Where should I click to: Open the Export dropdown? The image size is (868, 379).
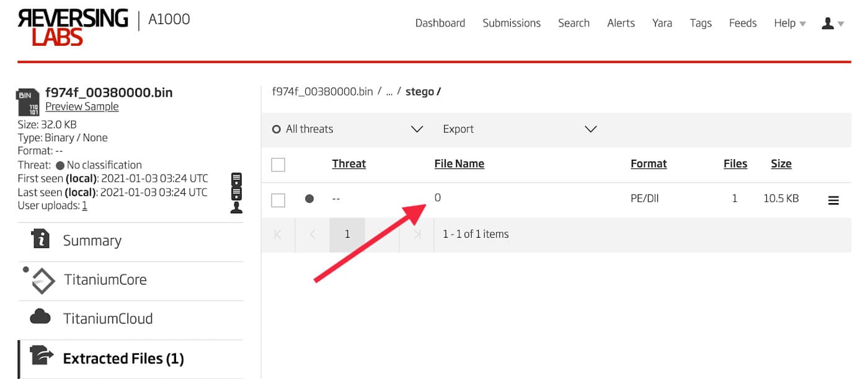(x=520, y=129)
